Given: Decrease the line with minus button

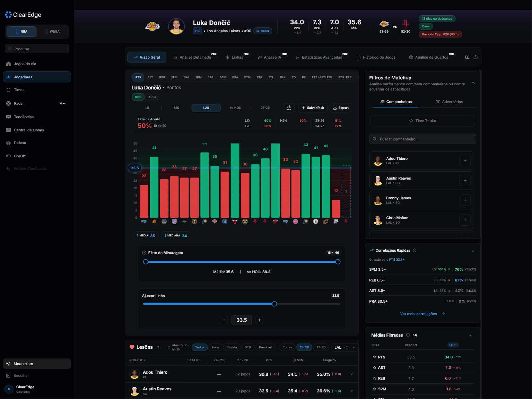Looking at the screenshot, I should 224,320.
